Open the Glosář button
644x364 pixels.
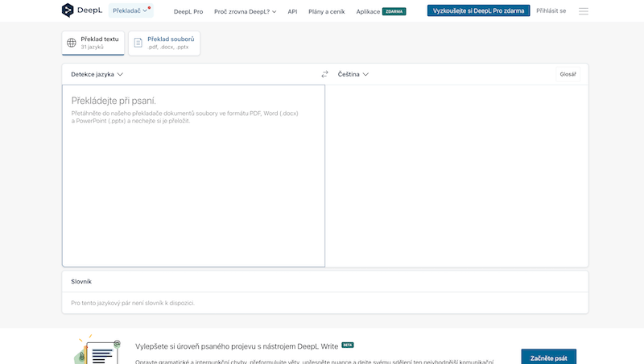(568, 74)
